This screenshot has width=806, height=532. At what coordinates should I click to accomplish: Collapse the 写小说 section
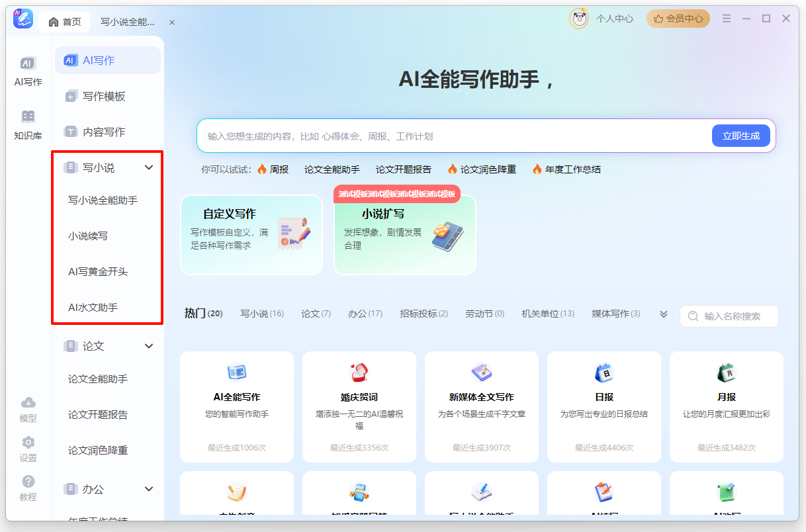(x=149, y=168)
